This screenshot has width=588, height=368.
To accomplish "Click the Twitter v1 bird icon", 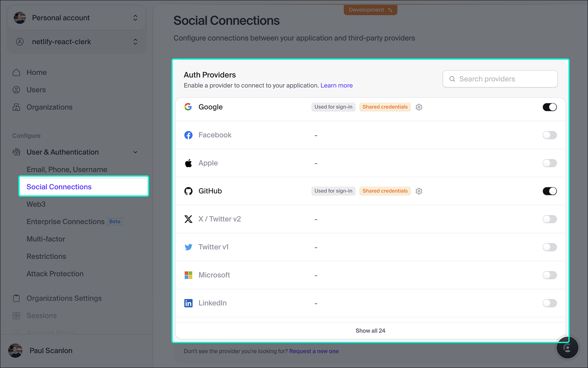I will (188, 247).
